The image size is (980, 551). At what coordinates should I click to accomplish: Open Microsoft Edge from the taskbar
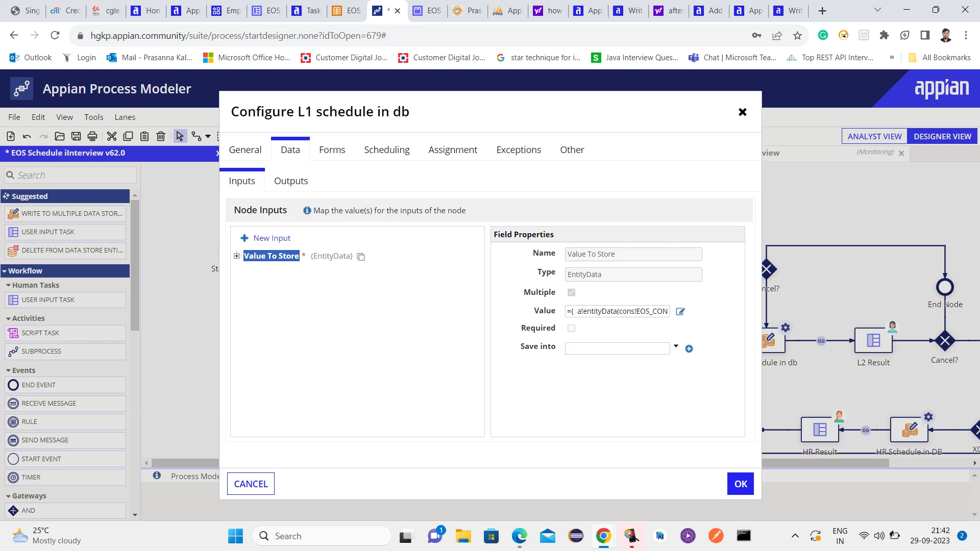point(519,536)
